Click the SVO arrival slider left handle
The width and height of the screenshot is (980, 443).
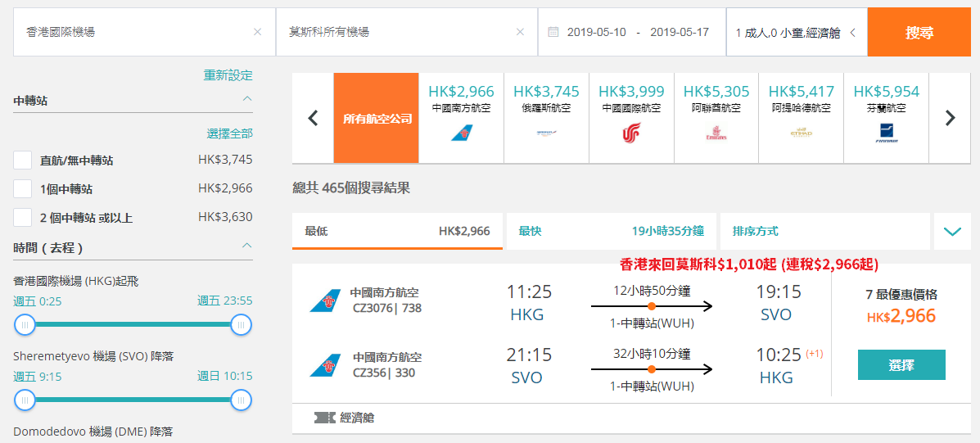point(25,400)
